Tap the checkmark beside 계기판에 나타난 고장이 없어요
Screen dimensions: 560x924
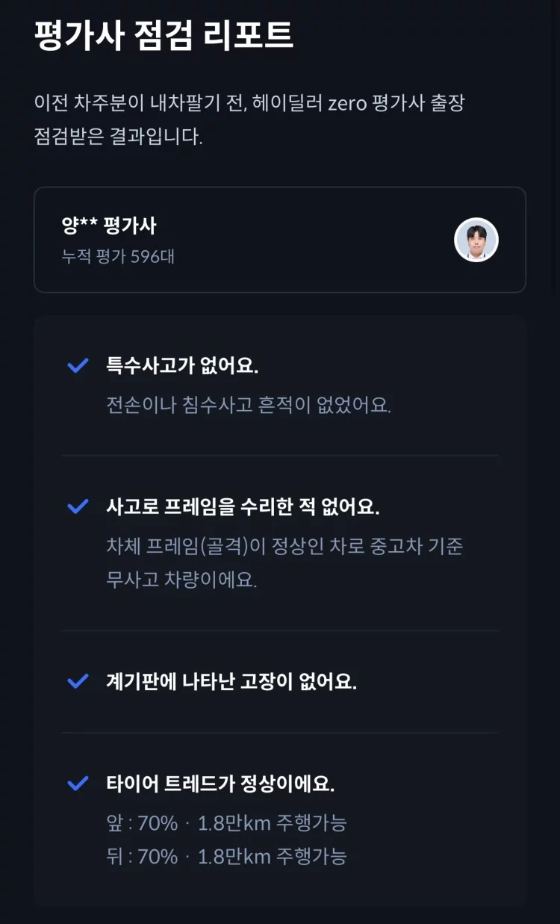pos(78,682)
